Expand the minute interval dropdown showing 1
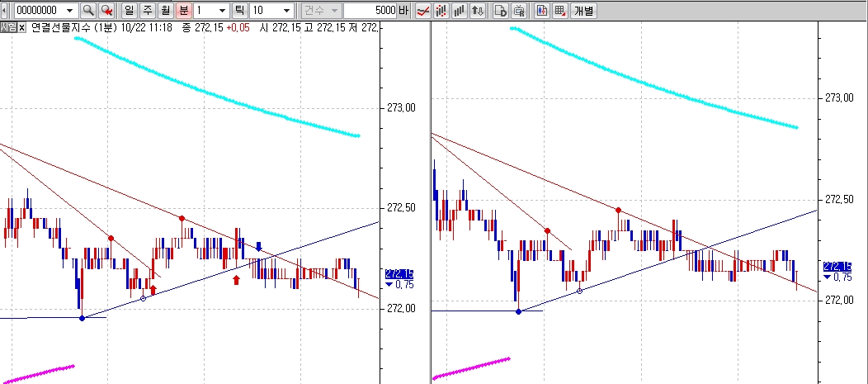The height and width of the screenshot is (384, 868). [x=223, y=11]
